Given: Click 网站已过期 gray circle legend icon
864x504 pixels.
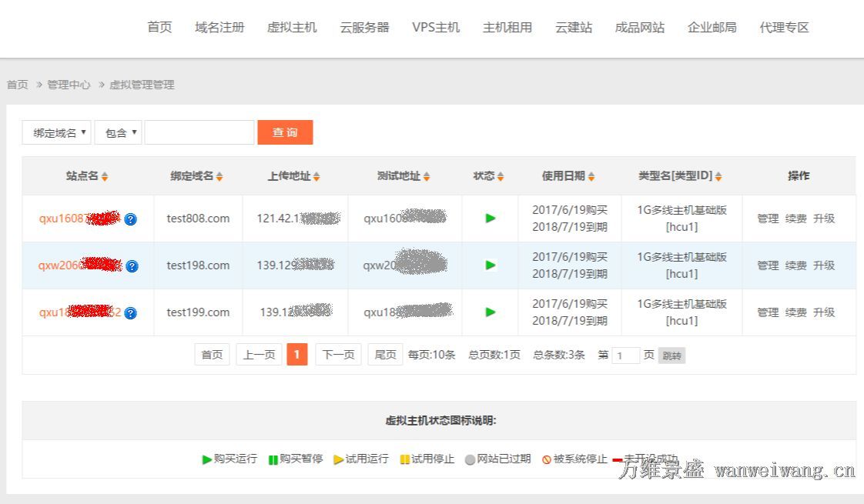Looking at the screenshot, I should point(470,459).
